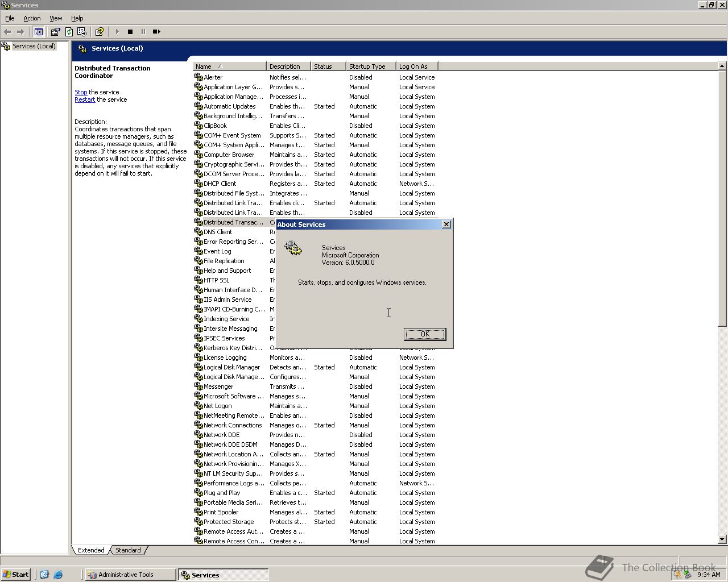Select the Indexing Service icon

[198, 318]
